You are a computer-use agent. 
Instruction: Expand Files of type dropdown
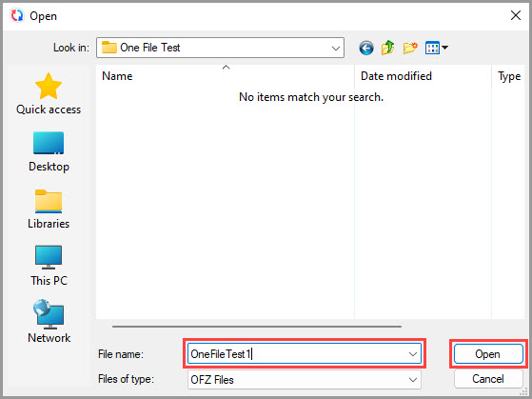pyautogui.click(x=413, y=380)
